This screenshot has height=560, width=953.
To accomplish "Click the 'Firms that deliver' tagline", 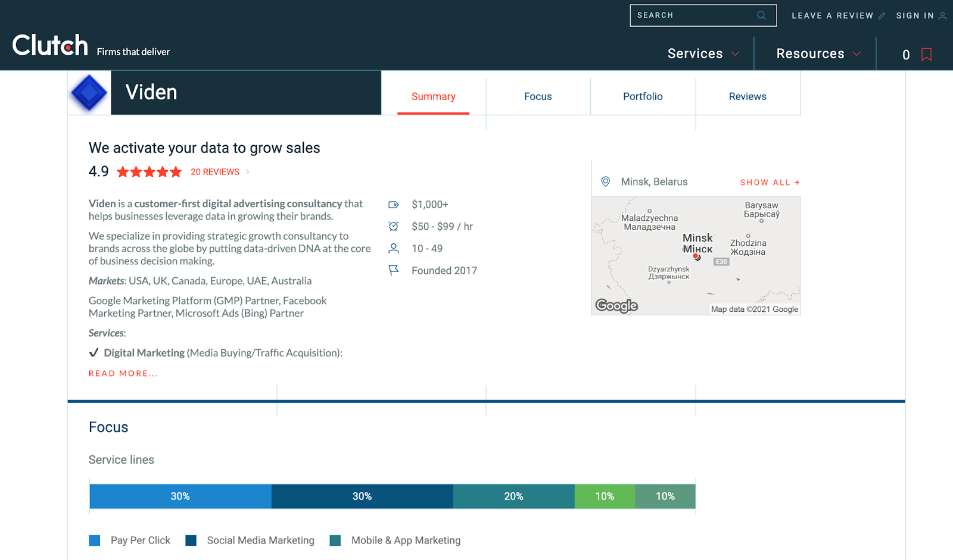I will tap(133, 52).
